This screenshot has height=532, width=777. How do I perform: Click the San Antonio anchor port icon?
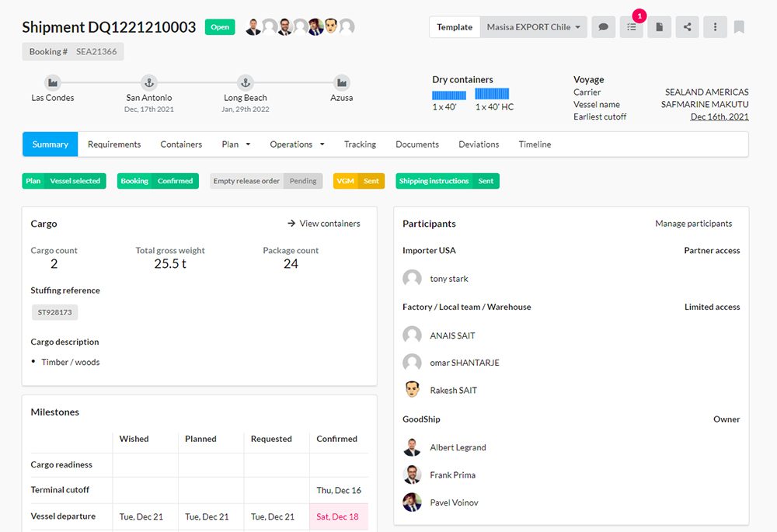pyautogui.click(x=148, y=82)
